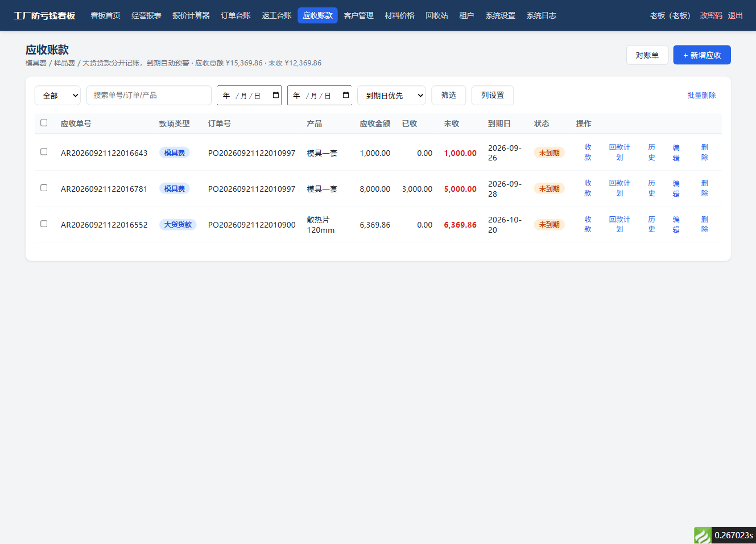Click the 应收金额 column header

point(375,123)
